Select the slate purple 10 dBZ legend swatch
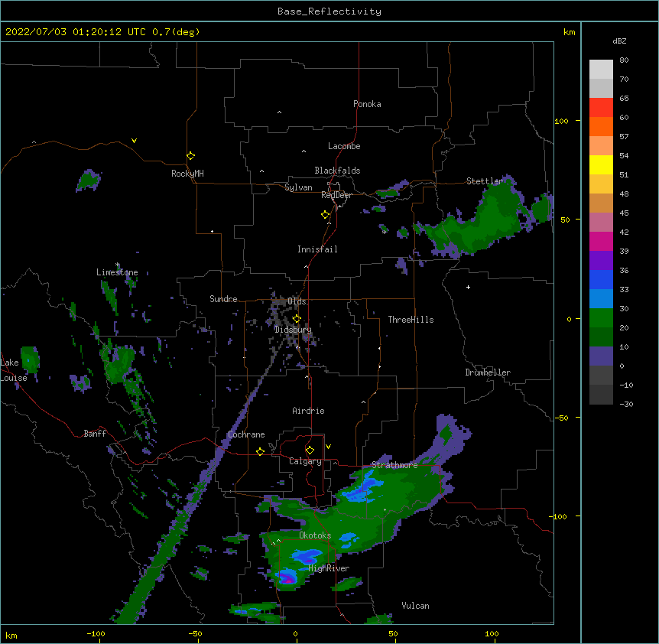The image size is (659, 644). pyautogui.click(x=601, y=356)
